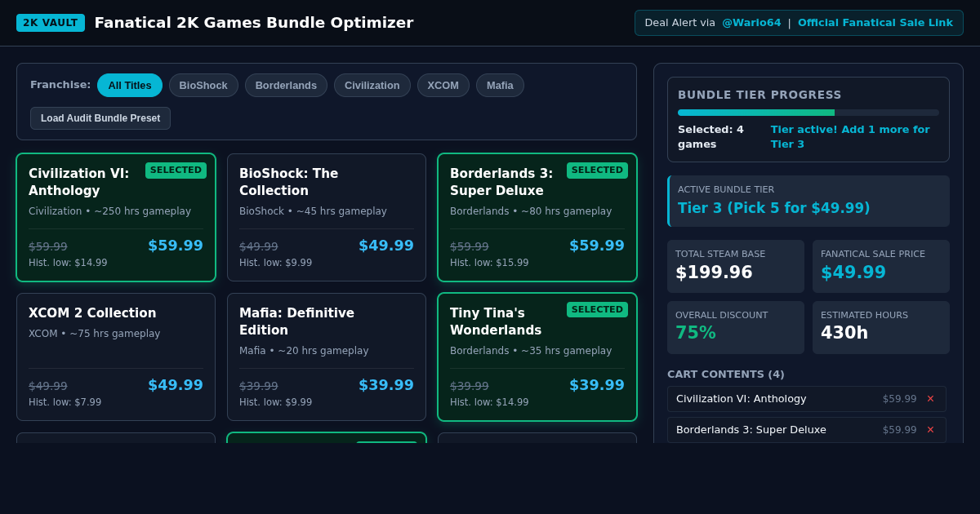Image resolution: width=980 pixels, height=514 pixels.
Task: Click the bundle tier progress bar
Action: (x=808, y=113)
